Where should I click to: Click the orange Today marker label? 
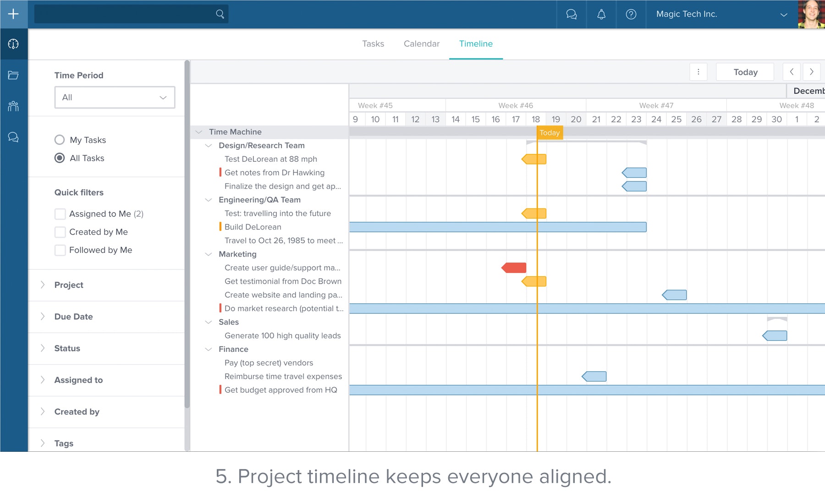(550, 133)
